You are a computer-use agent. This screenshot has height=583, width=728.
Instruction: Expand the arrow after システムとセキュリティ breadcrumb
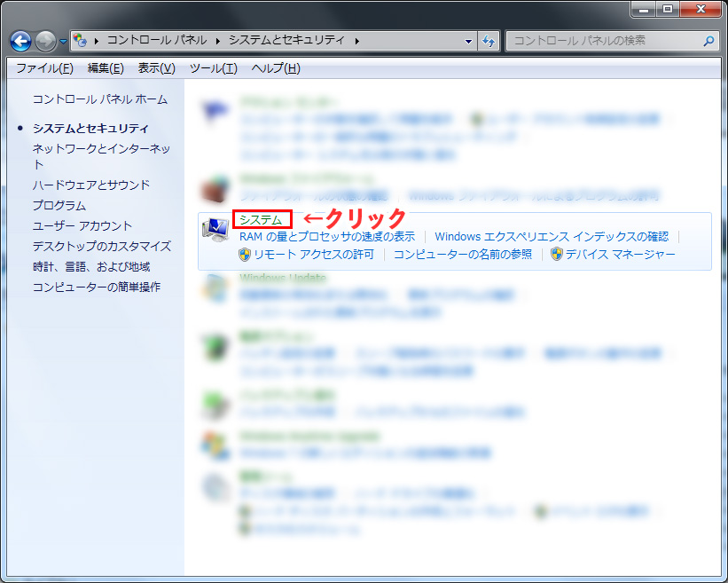click(356, 41)
